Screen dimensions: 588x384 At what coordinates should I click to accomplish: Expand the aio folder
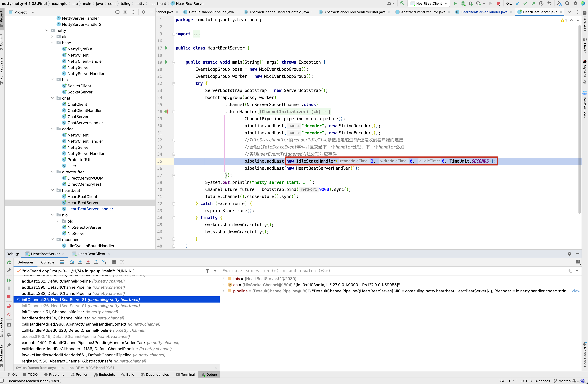click(52, 37)
